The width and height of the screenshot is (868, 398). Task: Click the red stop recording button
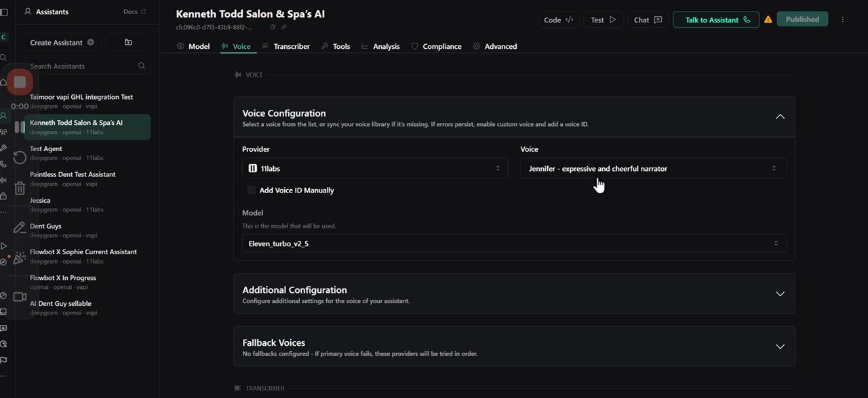[x=20, y=82]
